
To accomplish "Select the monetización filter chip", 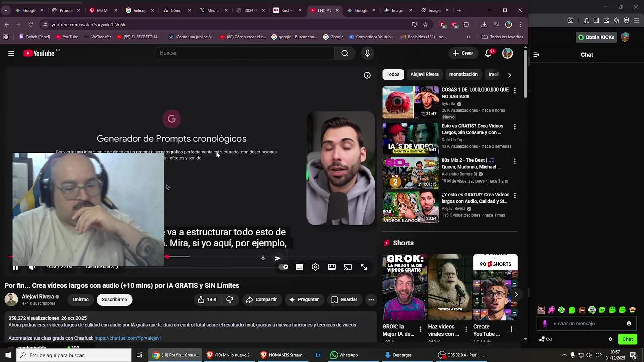I will (463, 74).
